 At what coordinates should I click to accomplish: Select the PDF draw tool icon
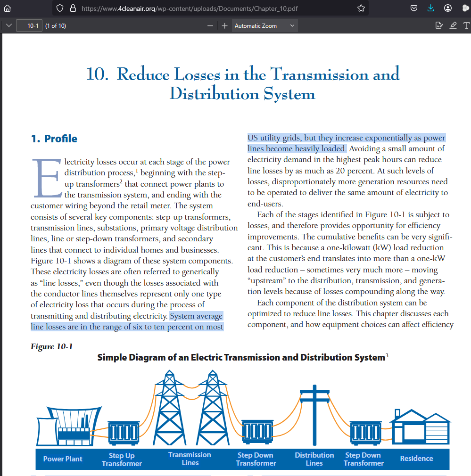tap(439, 25)
